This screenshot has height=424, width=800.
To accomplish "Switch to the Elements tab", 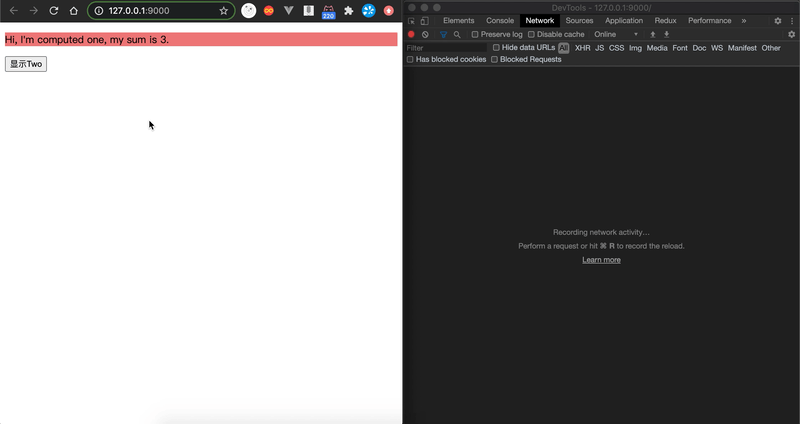I will point(459,20).
